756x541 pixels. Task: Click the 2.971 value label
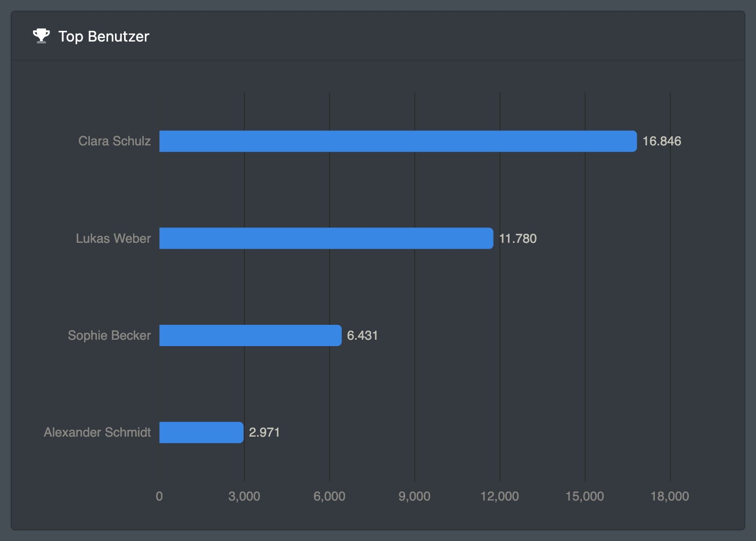click(x=265, y=432)
